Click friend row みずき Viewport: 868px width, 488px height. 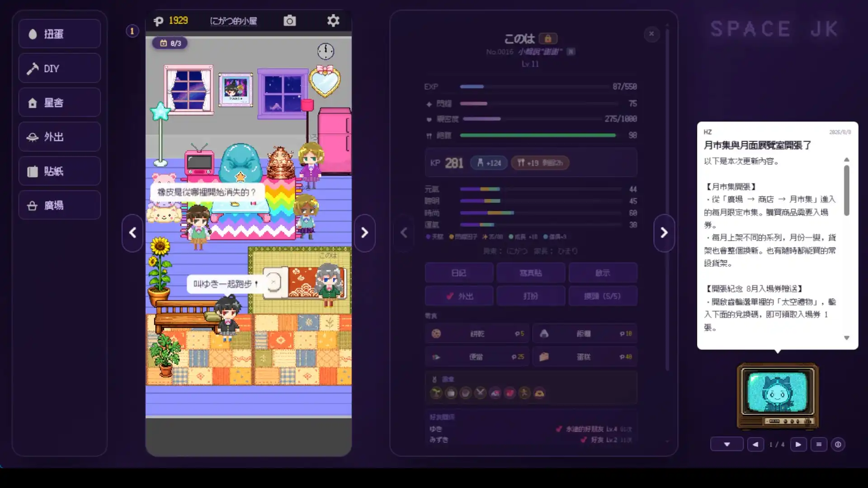click(x=531, y=440)
